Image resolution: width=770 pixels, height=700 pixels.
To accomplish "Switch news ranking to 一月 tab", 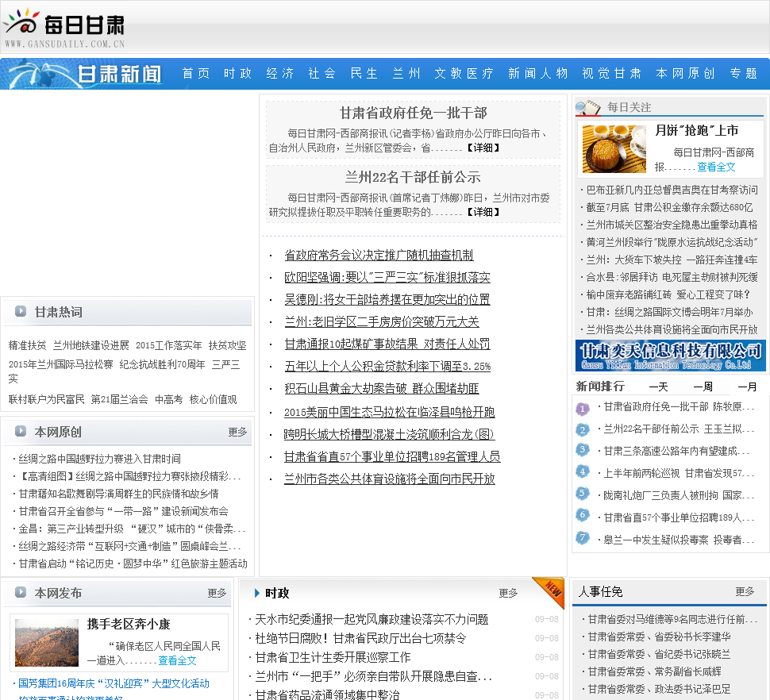I will pos(748,387).
